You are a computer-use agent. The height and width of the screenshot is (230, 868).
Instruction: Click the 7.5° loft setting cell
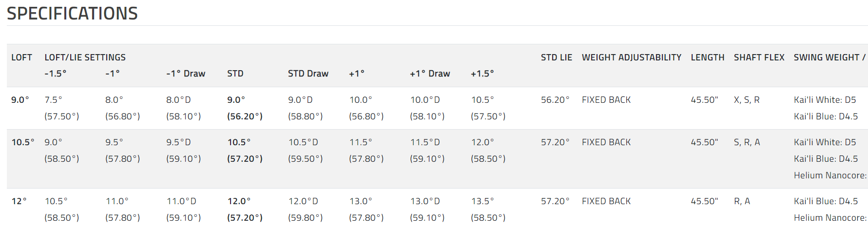(x=53, y=100)
